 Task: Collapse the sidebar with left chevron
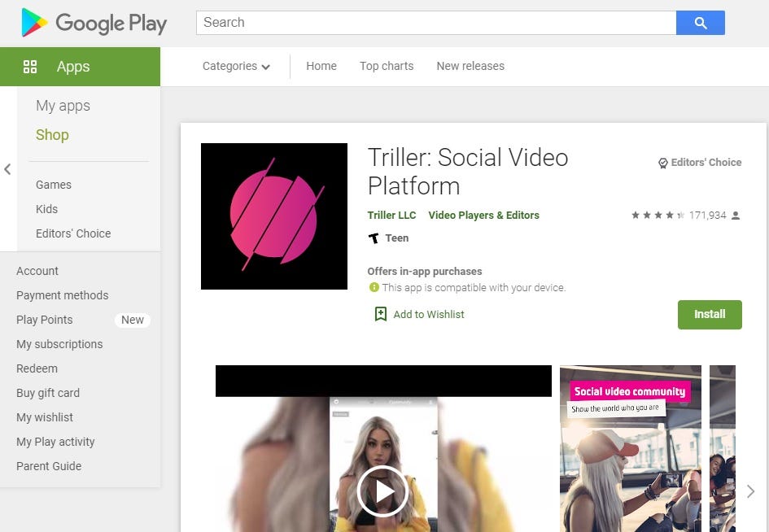tap(7, 169)
